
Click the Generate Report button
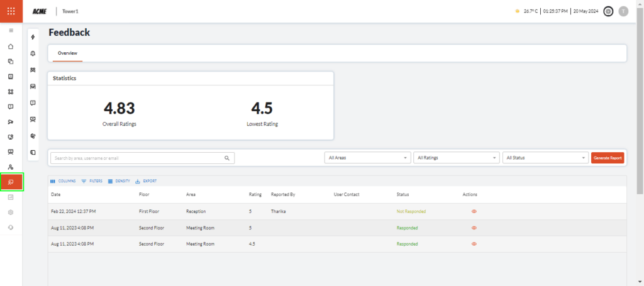coord(608,158)
